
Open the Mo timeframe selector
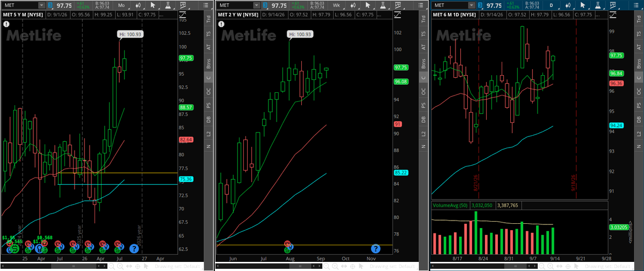pyautogui.click(x=121, y=5)
